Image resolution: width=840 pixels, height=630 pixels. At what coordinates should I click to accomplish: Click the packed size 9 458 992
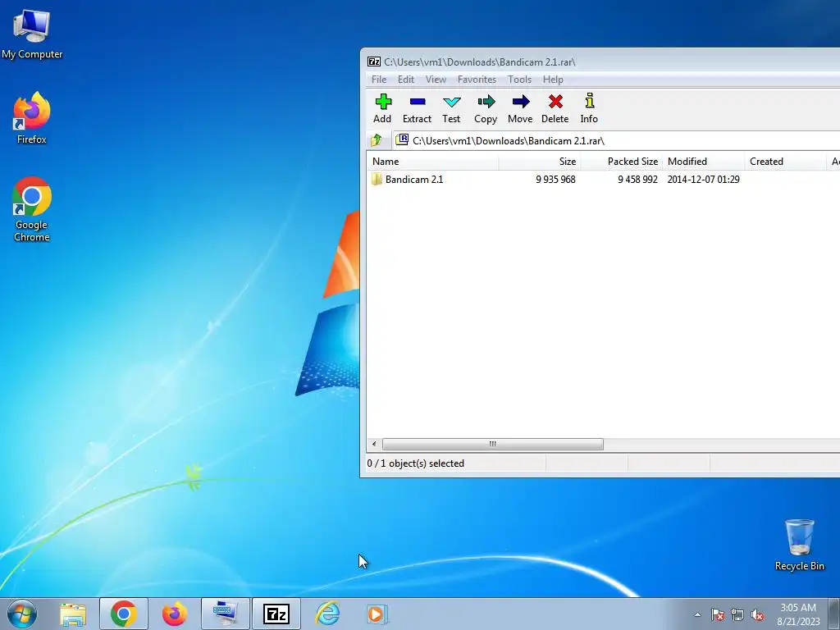coord(637,180)
